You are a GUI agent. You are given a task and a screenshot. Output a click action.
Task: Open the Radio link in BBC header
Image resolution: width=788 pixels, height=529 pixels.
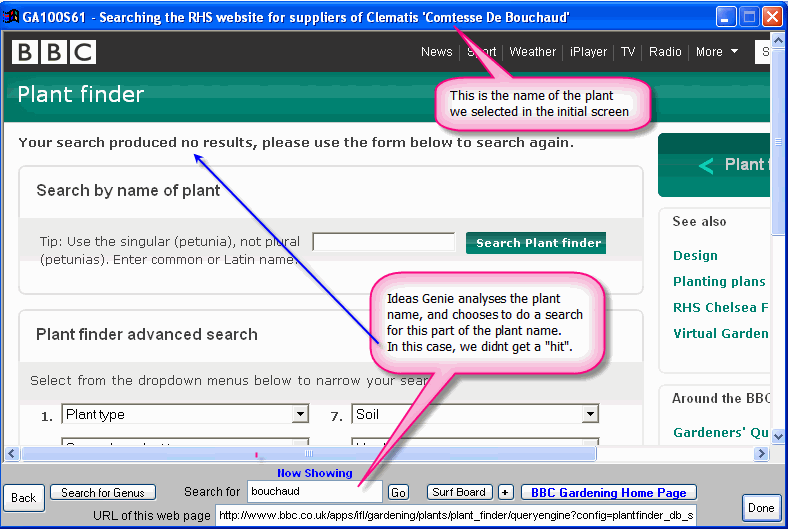tap(665, 52)
